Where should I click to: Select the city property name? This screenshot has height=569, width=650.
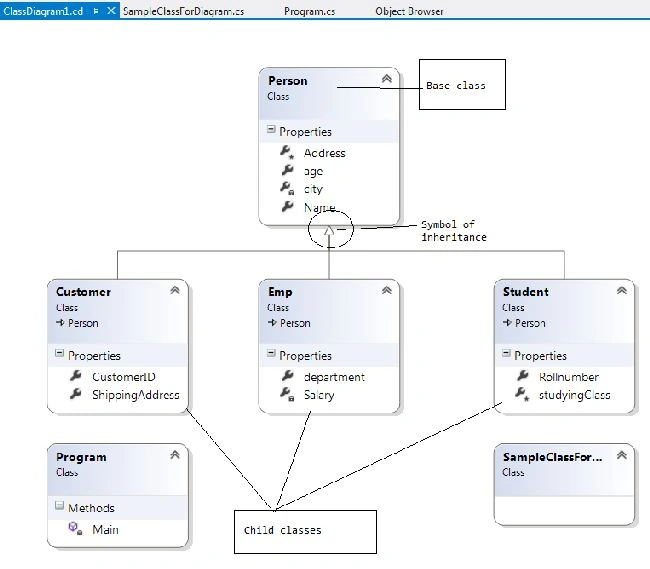coord(313,189)
